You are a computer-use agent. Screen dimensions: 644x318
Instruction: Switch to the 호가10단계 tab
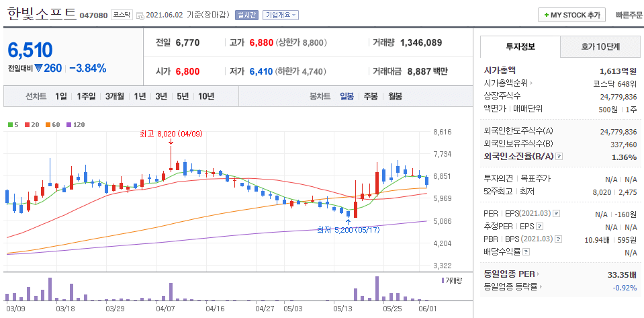[600, 46]
